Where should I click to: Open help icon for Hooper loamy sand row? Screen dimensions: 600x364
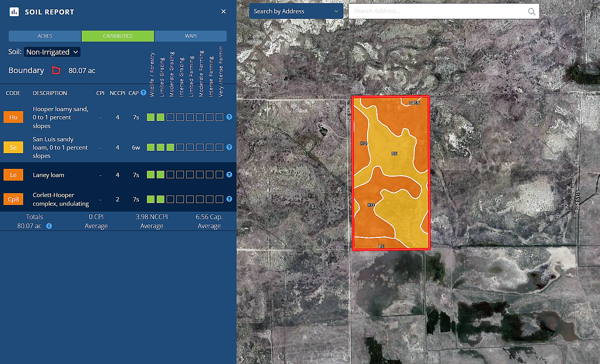point(229,117)
